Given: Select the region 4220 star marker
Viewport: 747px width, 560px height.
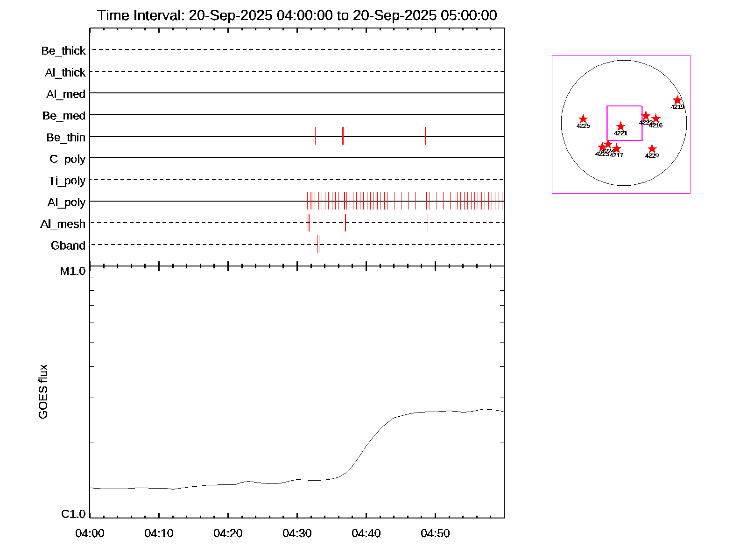Looking at the screenshot, I should coord(652,149).
